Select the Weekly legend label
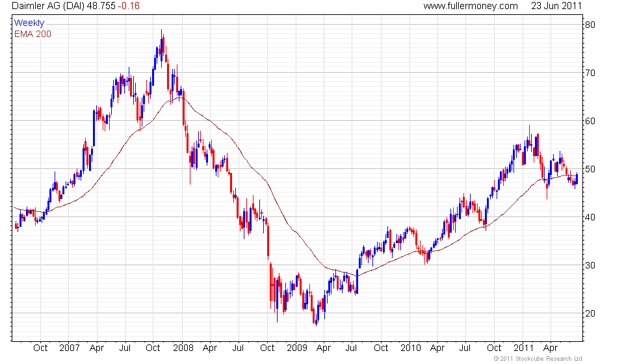The width and height of the screenshot is (637, 364). coord(29,23)
